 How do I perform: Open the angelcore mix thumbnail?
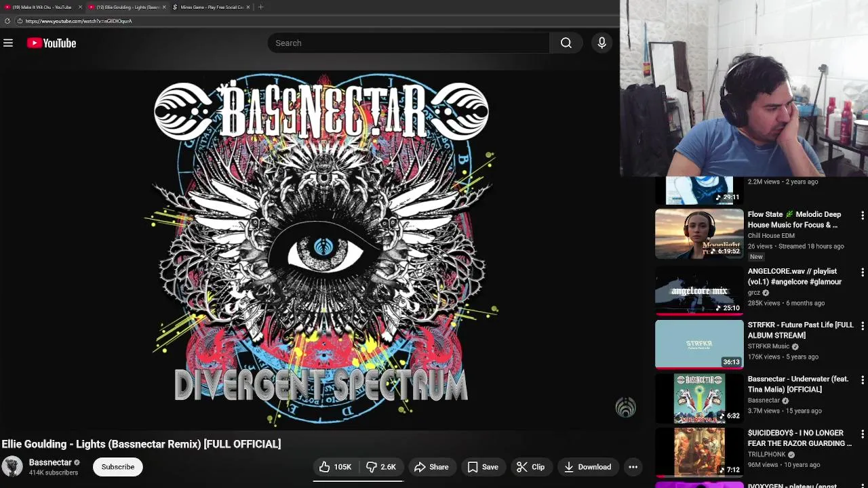point(699,291)
